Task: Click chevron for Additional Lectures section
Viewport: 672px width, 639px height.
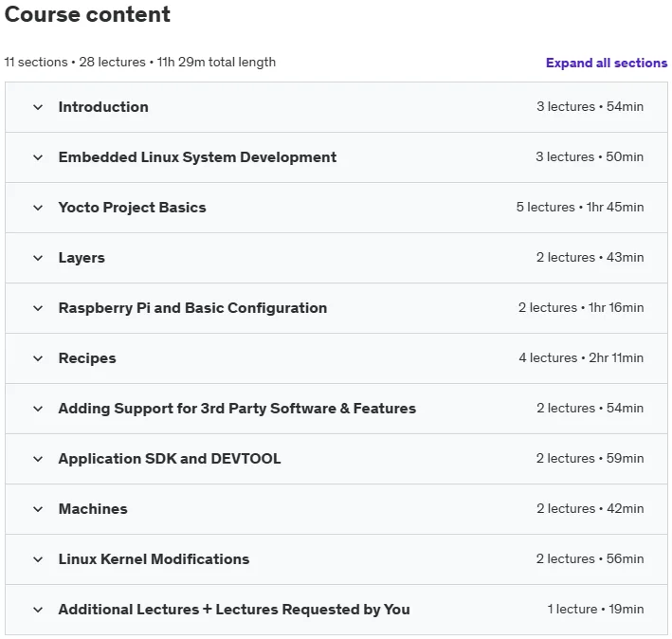Action: 38,610
